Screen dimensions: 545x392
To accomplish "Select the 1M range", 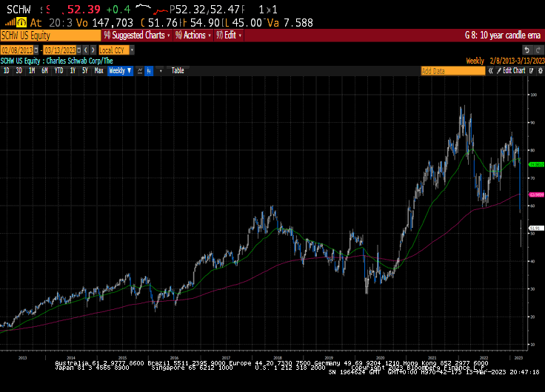I will click(x=32, y=71).
